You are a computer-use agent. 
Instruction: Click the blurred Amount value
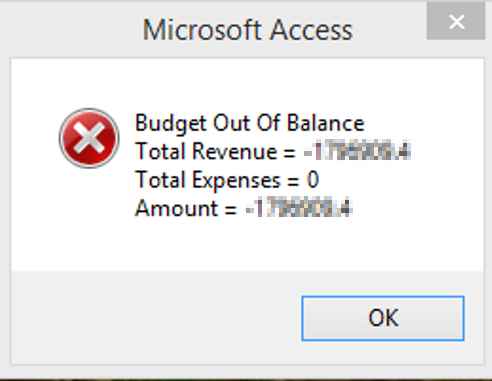pyautogui.click(x=299, y=208)
